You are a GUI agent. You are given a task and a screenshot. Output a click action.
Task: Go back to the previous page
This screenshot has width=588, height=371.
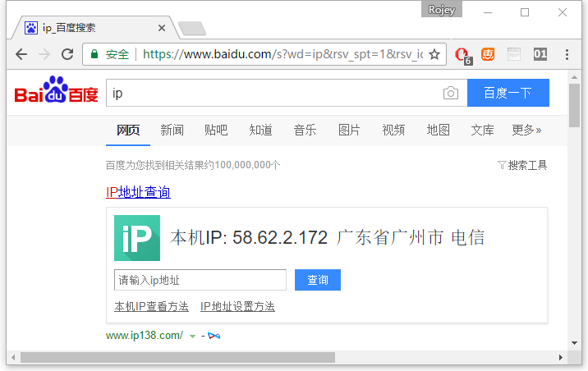pyautogui.click(x=21, y=55)
